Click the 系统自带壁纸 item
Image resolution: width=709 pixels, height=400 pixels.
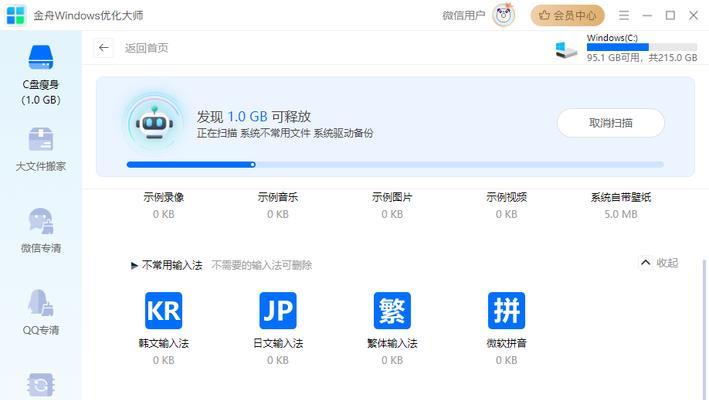(x=621, y=205)
